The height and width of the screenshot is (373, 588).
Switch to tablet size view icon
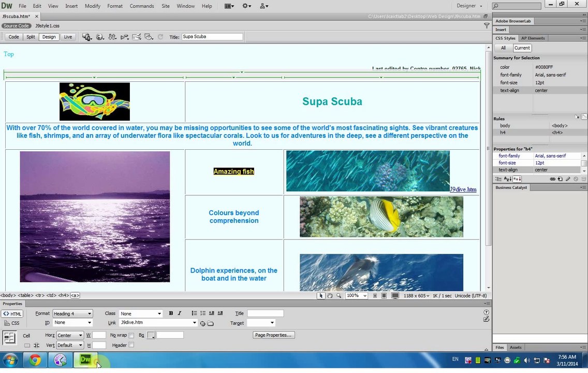[384, 296]
